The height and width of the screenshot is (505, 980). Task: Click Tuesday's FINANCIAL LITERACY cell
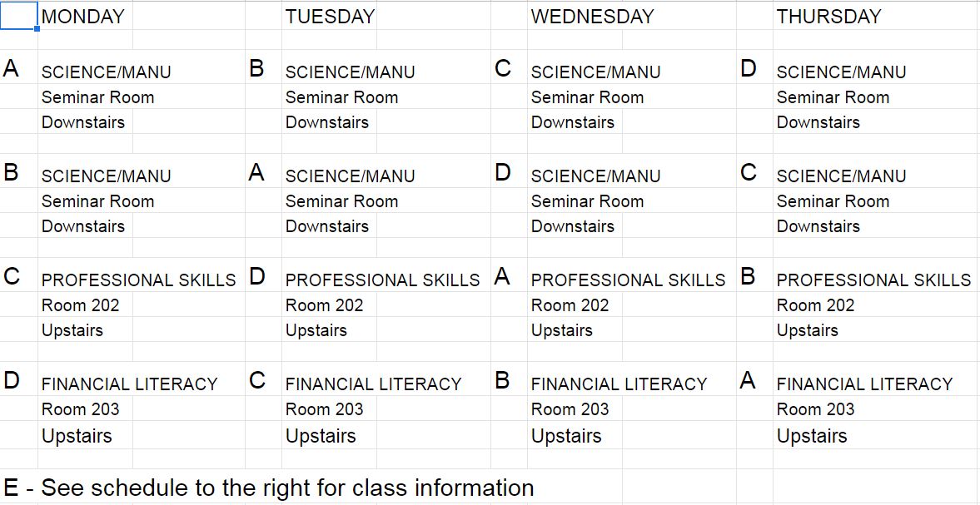[x=374, y=384]
